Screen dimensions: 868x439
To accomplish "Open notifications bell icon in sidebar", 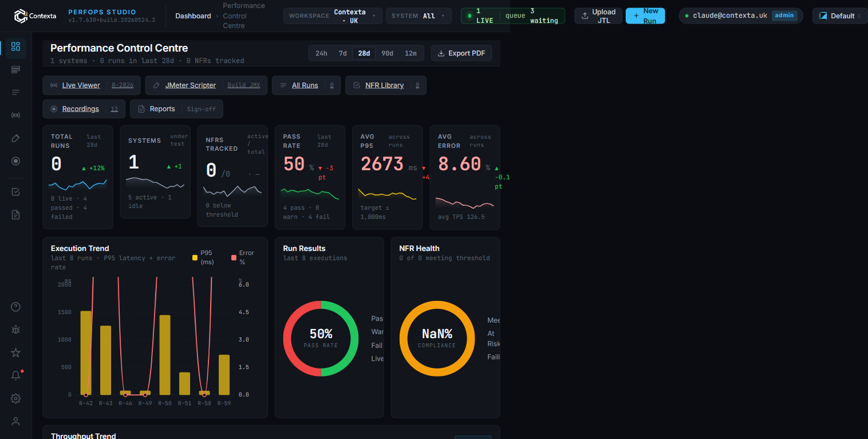I will coord(15,375).
